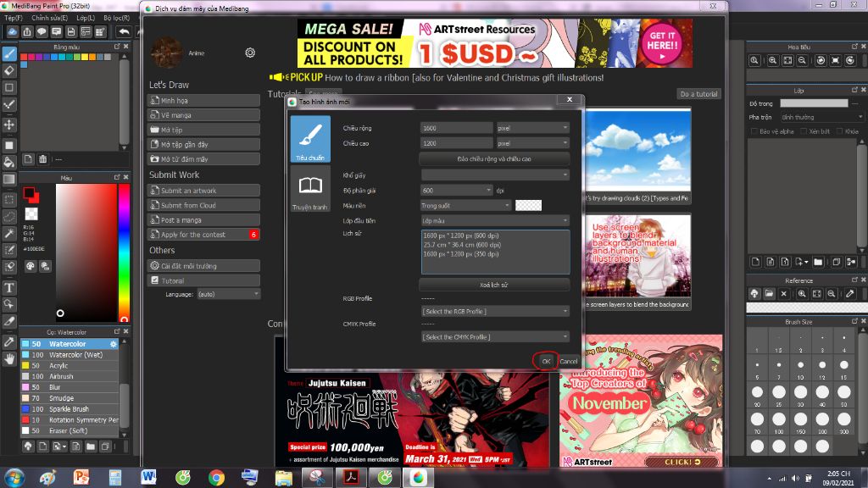Toggle Bảo vệ alpha checkbox
This screenshot has height=488, width=868.
[754, 131]
